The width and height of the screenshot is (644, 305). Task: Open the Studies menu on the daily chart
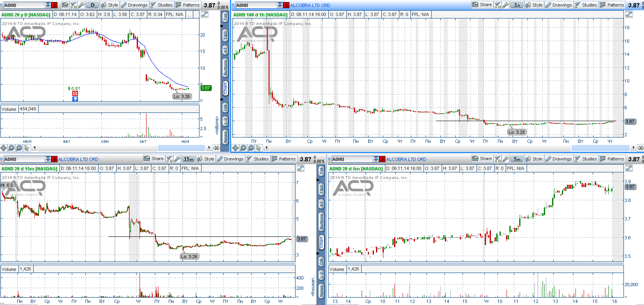(x=161, y=5)
